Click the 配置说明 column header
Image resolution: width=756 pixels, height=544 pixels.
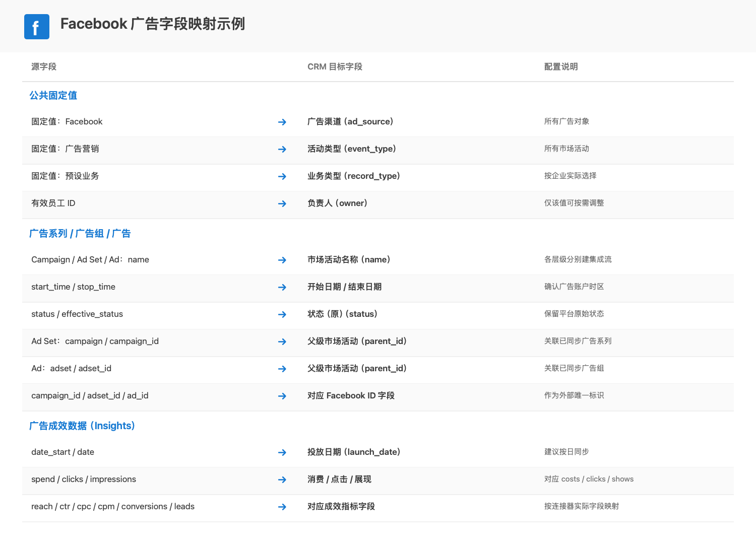[x=561, y=66]
